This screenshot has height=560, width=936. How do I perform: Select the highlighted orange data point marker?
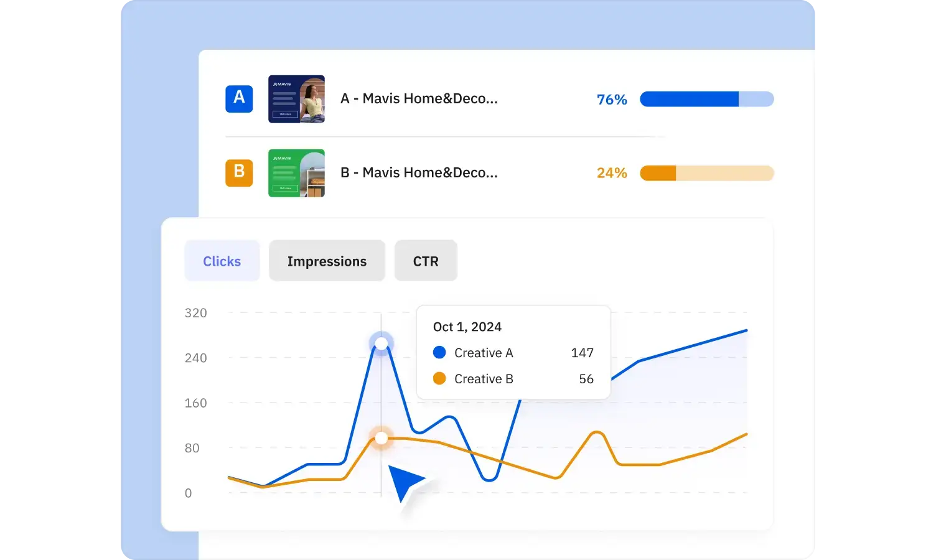(x=381, y=438)
